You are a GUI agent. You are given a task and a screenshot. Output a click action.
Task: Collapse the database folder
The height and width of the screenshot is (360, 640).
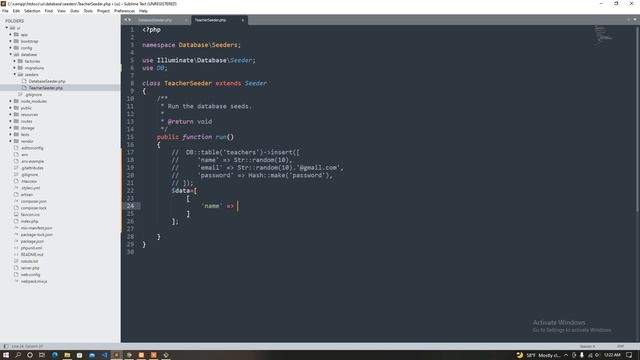[11, 54]
